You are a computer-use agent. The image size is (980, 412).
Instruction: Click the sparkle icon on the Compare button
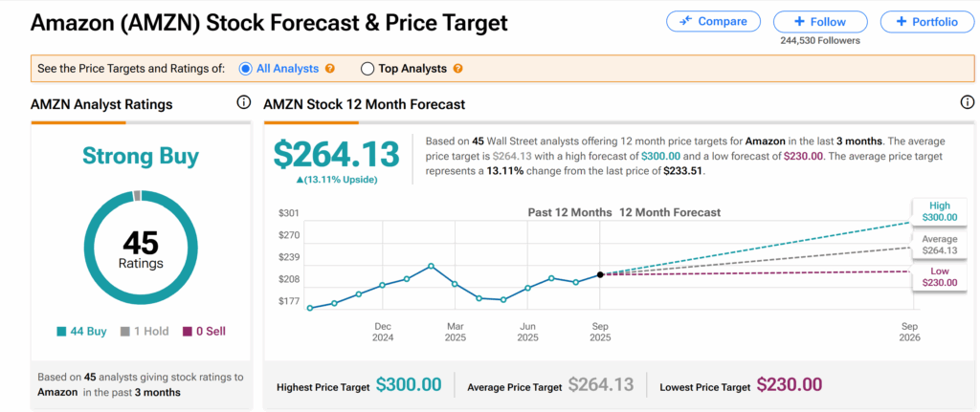coord(685,21)
